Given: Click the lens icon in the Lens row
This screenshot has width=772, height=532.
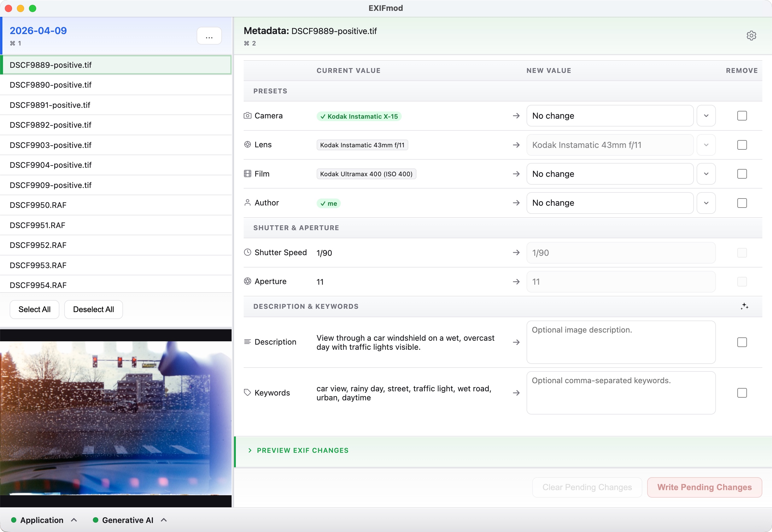Looking at the screenshot, I should tap(247, 144).
